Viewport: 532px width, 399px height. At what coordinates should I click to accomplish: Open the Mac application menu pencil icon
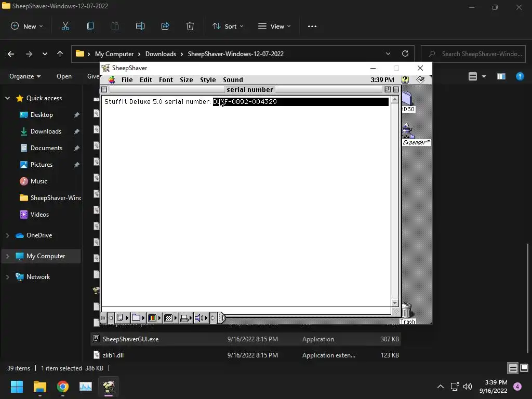(420, 79)
